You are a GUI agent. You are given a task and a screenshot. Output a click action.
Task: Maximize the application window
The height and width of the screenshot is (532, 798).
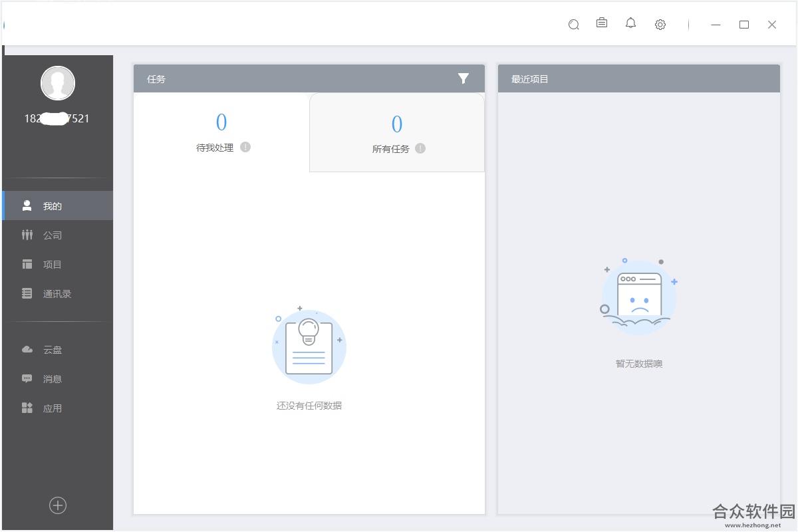pyautogui.click(x=744, y=25)
